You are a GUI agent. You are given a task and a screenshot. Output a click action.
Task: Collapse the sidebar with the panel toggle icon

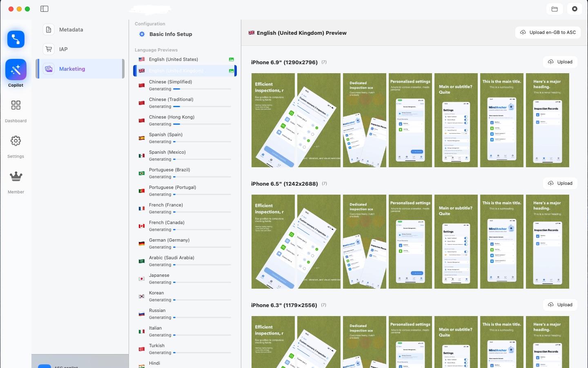point(44,9)
